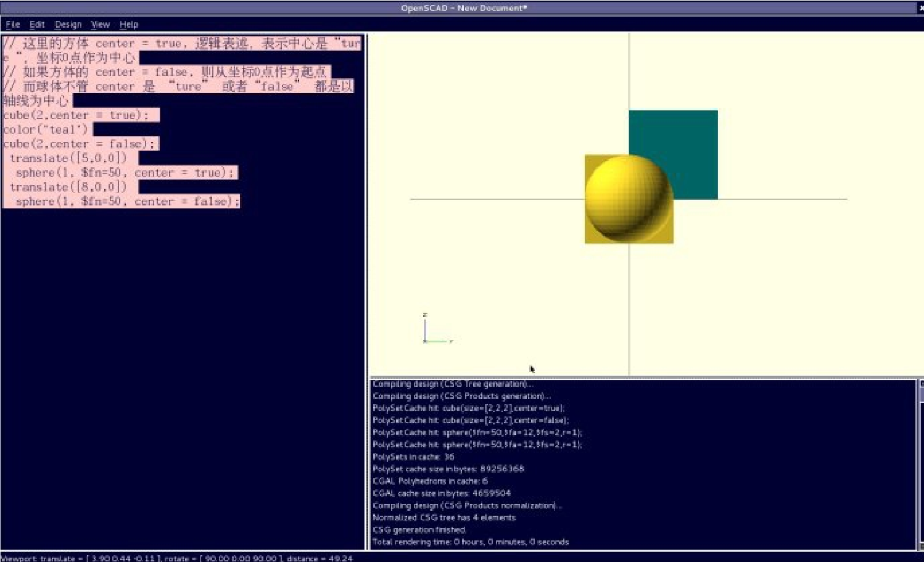Screen dimensions: 924x562
Task: Click the sphere line with center = false
Action: (x=127, y=202)
